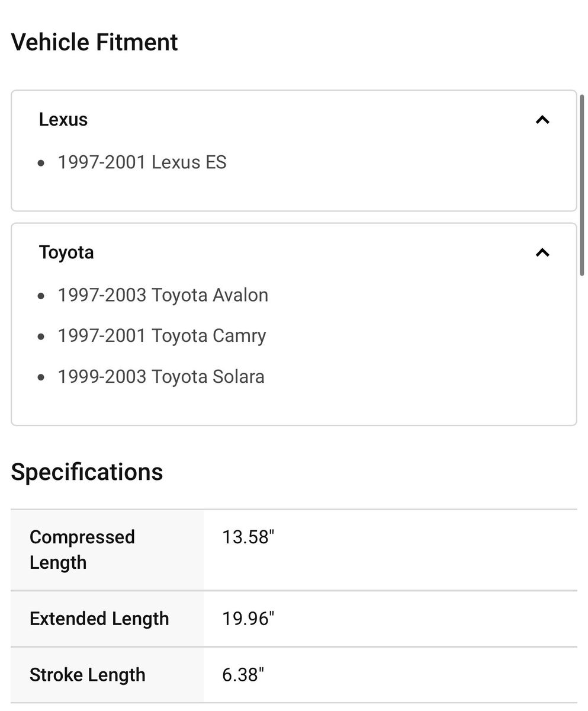This screenshot has height=711, width=588.
Task: Click the page scrollbar on right edge
Action: (x=582, y=184)
